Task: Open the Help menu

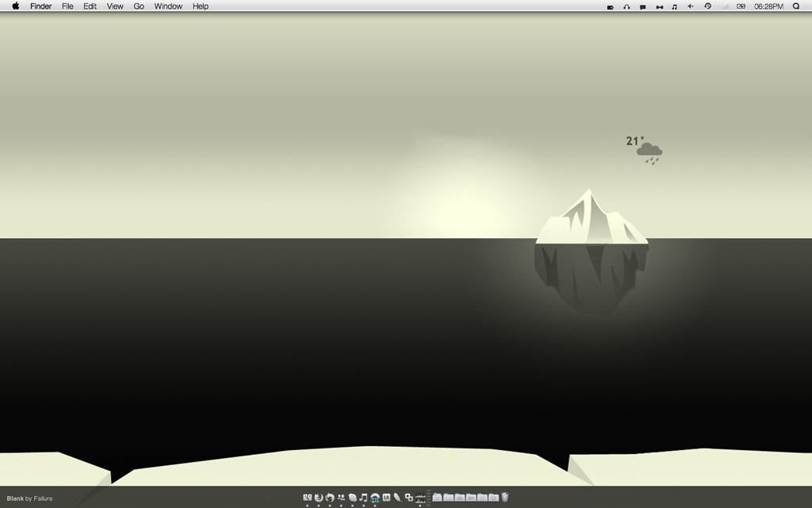Action: (x=201, y=6)
